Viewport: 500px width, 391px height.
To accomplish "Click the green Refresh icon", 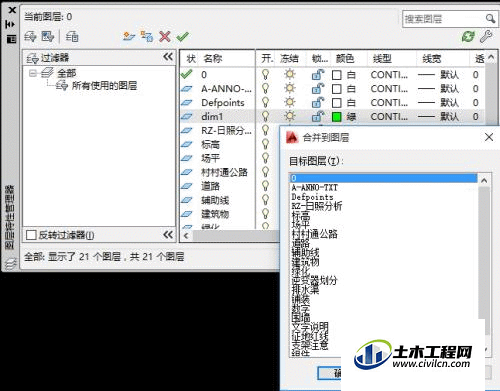I will 468,36.
